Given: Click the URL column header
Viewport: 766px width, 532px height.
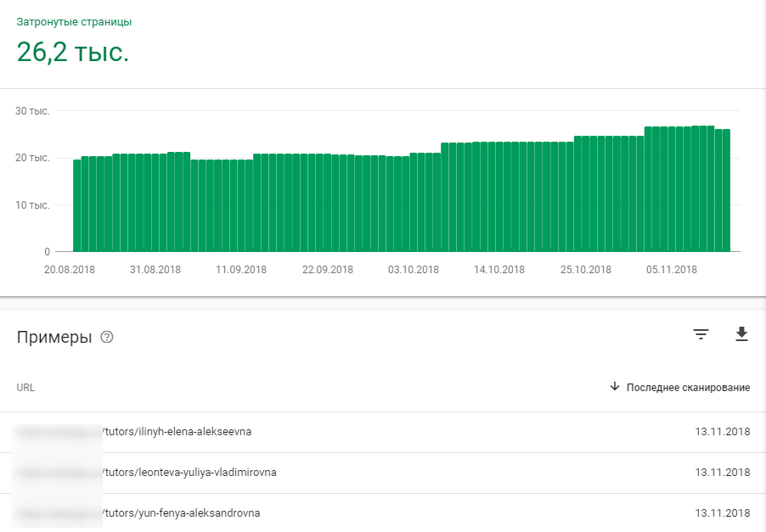Looking at the screenshot, I should (x=25, y=388).
